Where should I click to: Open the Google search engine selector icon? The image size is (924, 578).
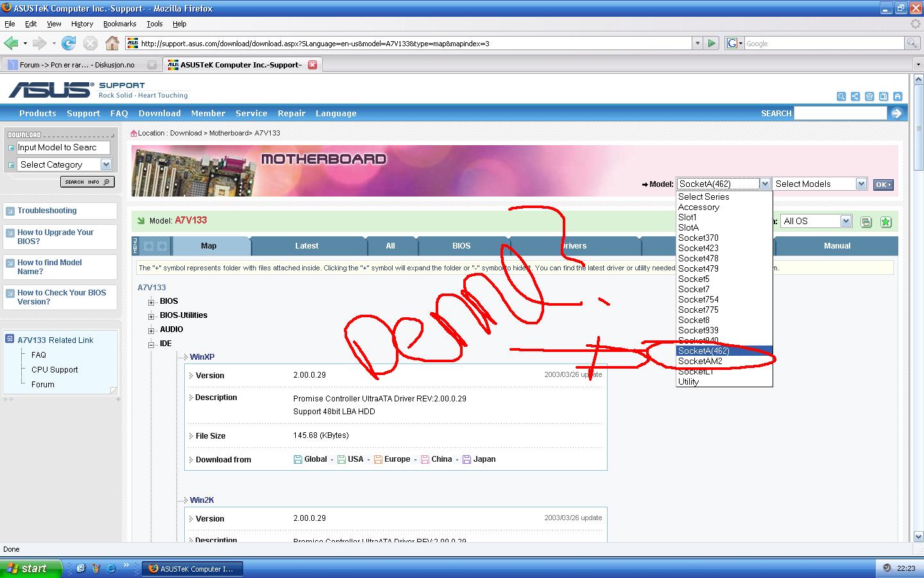click(734, 43)
